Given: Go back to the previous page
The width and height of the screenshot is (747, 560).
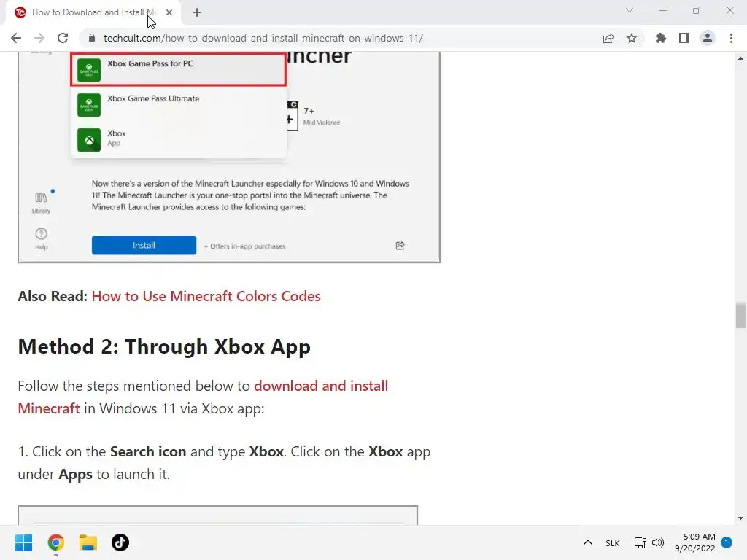Looking at the screenshot, I should (16, 38).
